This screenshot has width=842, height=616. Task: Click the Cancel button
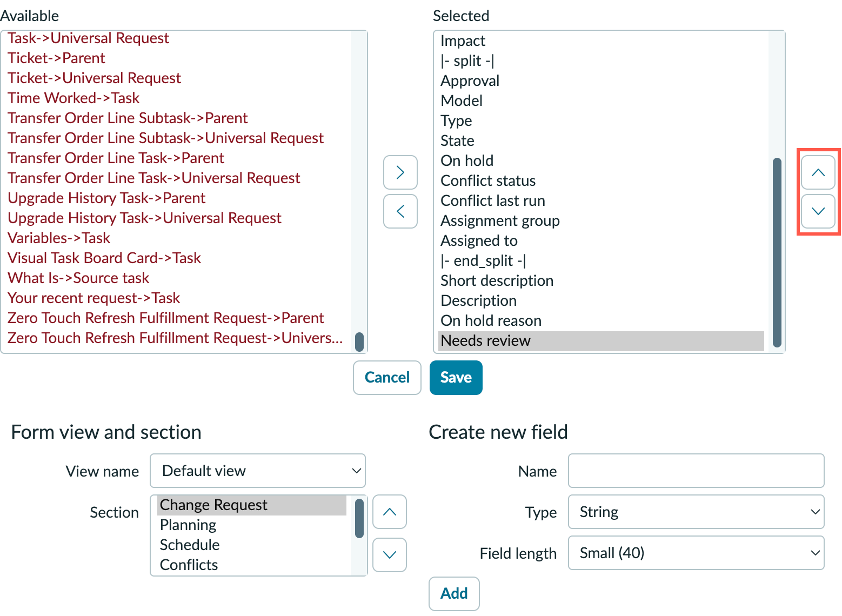[x=387, y=378]
